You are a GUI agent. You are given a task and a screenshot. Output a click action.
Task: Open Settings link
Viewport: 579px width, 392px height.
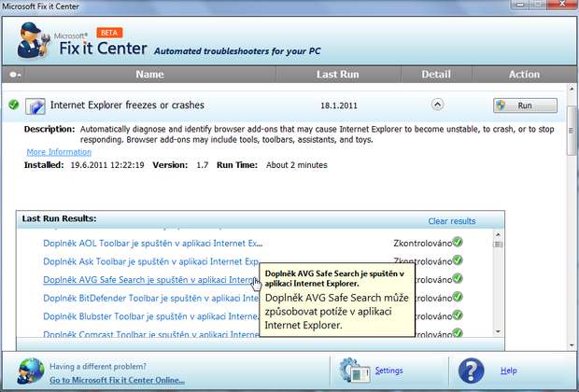pos(388,371)
